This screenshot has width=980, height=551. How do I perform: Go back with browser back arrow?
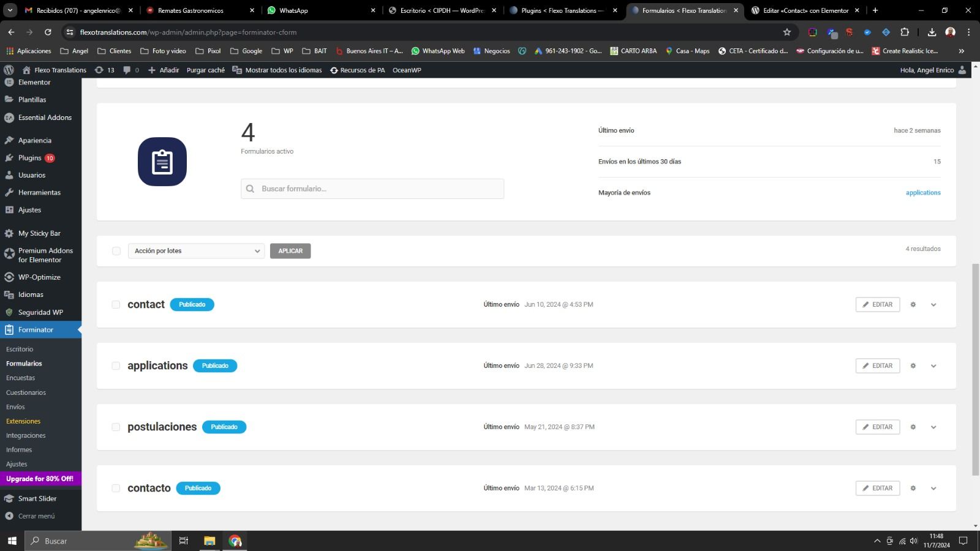pos(11,32)
